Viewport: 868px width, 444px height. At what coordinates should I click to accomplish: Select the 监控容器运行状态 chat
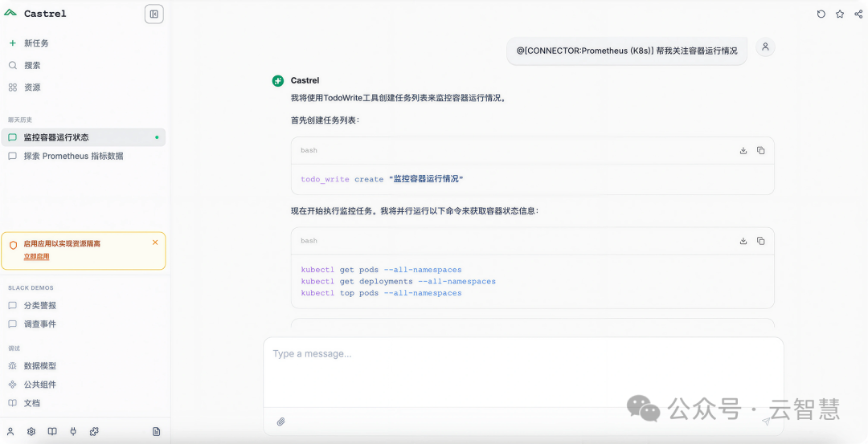click(83, 137)
